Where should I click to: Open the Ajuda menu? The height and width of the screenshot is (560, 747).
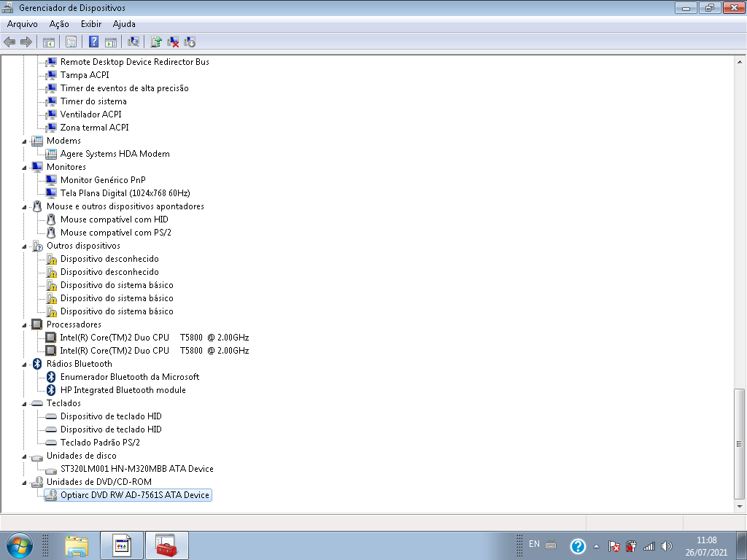click(x=124, y=24)
